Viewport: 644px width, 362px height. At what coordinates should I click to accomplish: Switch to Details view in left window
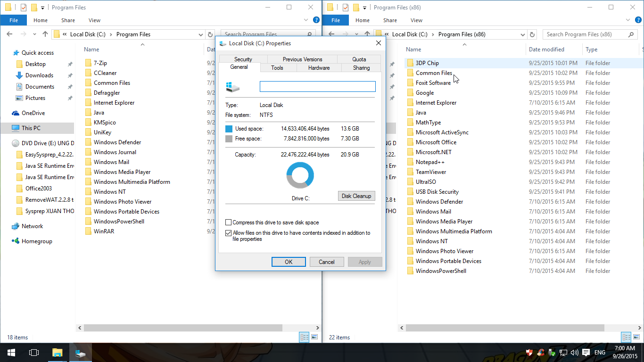click(304, 337)
